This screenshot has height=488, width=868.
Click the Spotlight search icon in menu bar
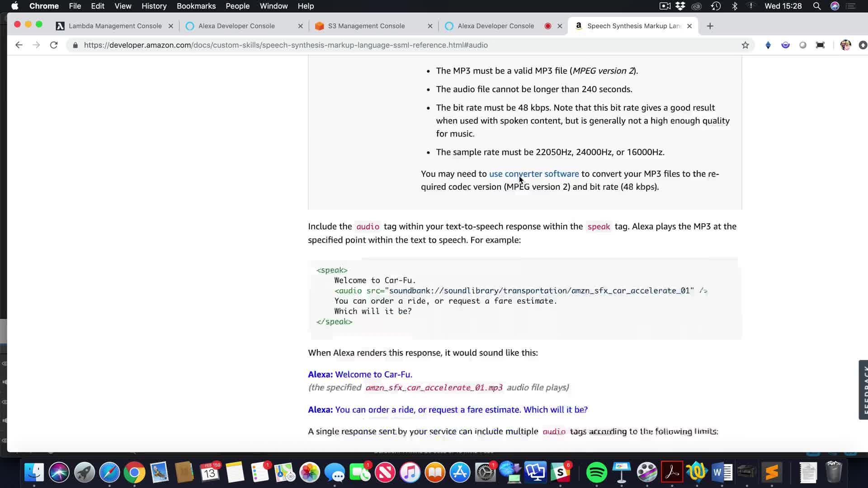pyautogui.click(x=816, y=6)
